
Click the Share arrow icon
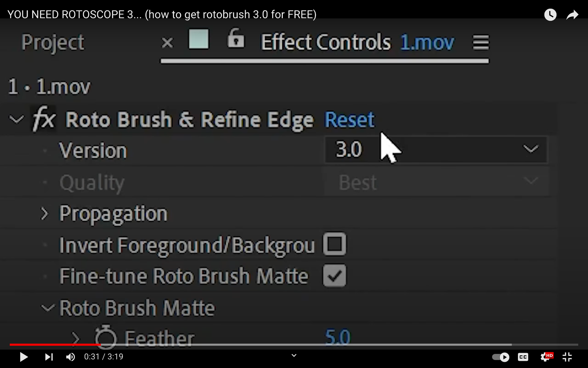[572, 15]
